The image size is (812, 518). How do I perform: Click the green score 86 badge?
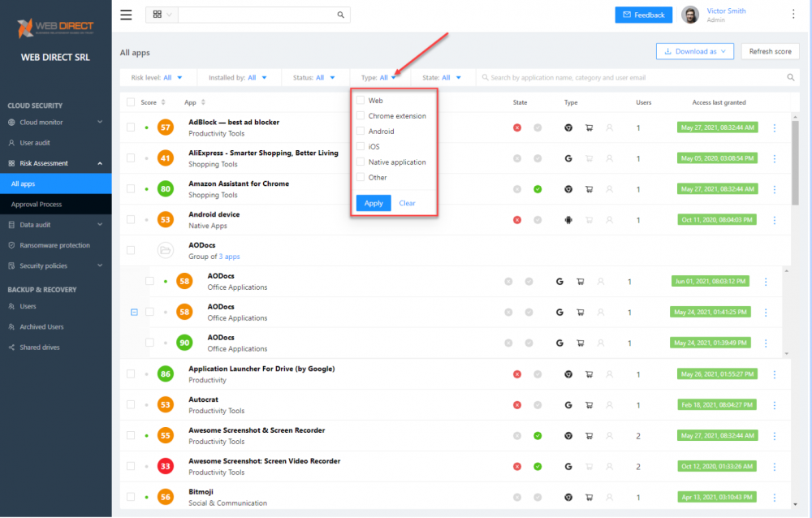pyautogui.click(x=165, y=374)
